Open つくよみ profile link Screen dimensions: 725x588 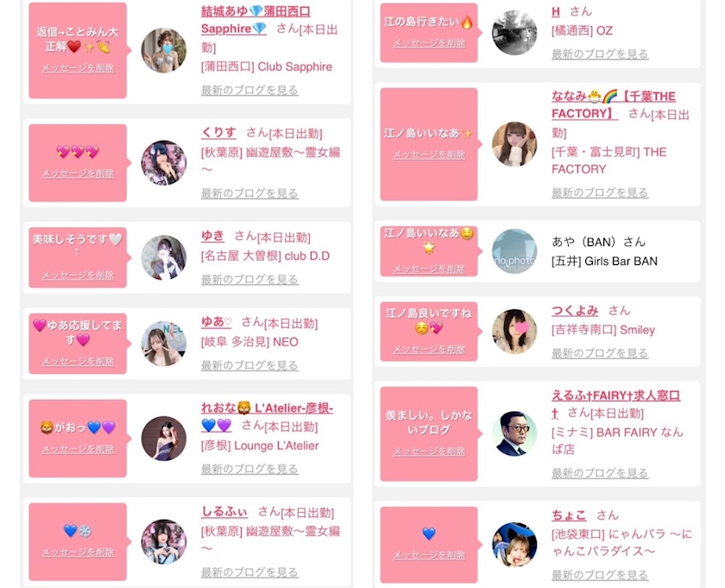pos(575,311)
